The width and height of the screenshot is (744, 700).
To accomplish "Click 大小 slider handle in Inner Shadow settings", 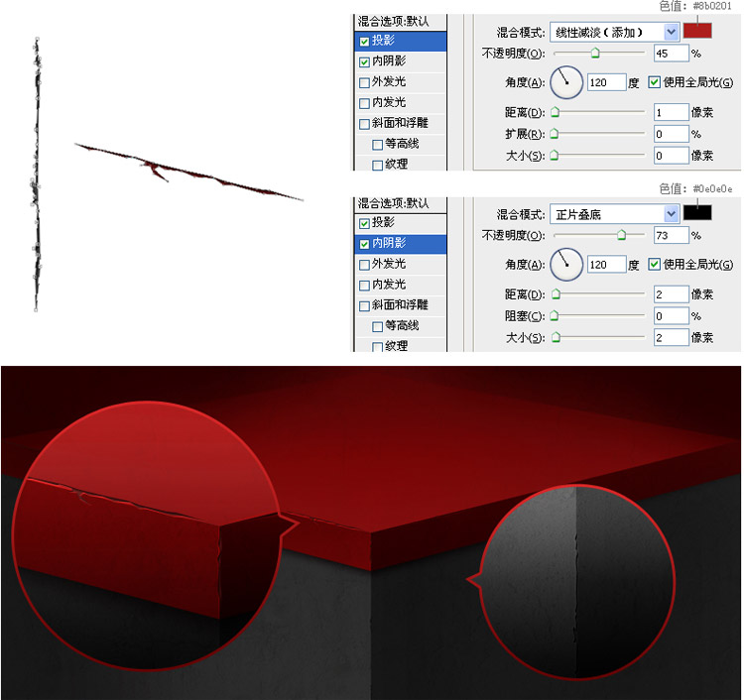I will pos(556,338).
